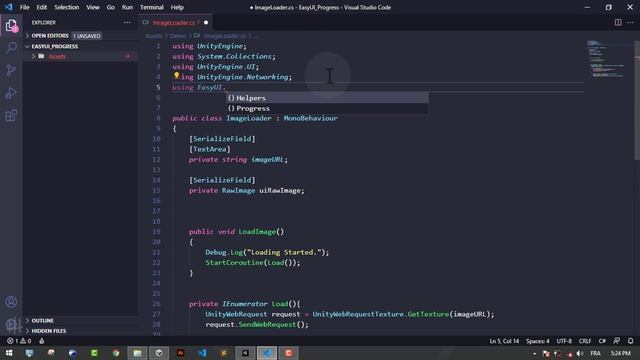Open the Edit menu

(42, 7)
